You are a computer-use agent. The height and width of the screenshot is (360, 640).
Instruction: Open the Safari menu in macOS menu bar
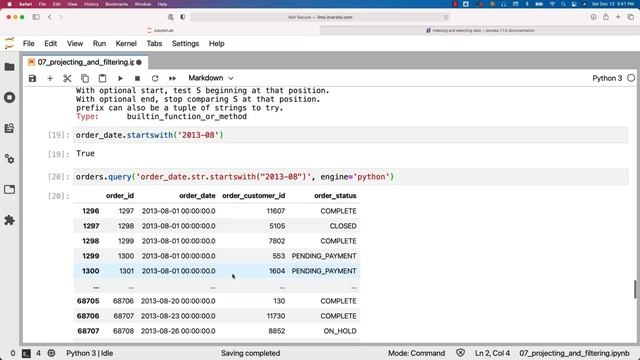(25, 4)
